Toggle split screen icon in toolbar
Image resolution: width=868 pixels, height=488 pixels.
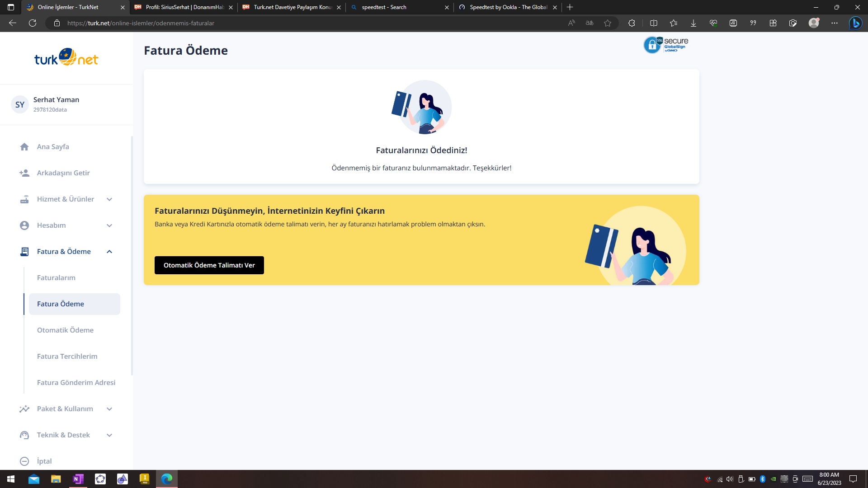click(x=654, y=23)
